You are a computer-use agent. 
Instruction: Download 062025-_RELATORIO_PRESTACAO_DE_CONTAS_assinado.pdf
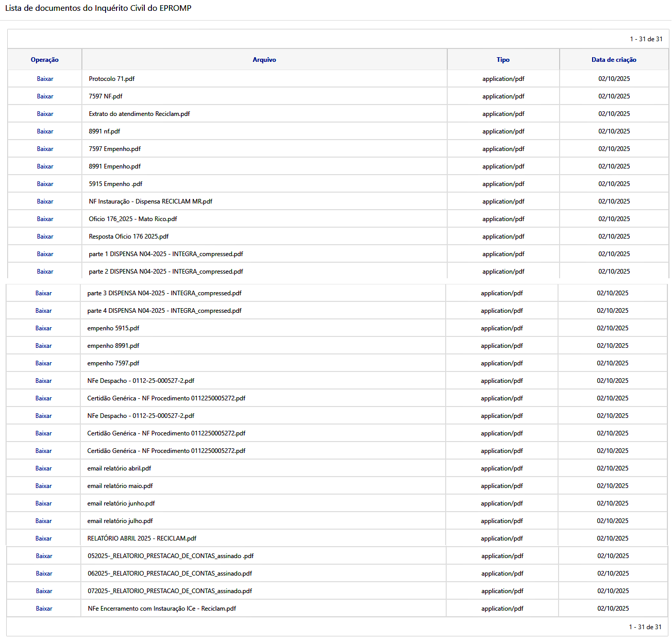coord(44,574)
